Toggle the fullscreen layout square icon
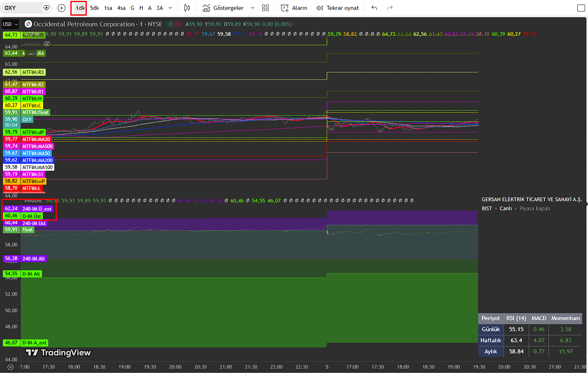 tap(581, 8)
